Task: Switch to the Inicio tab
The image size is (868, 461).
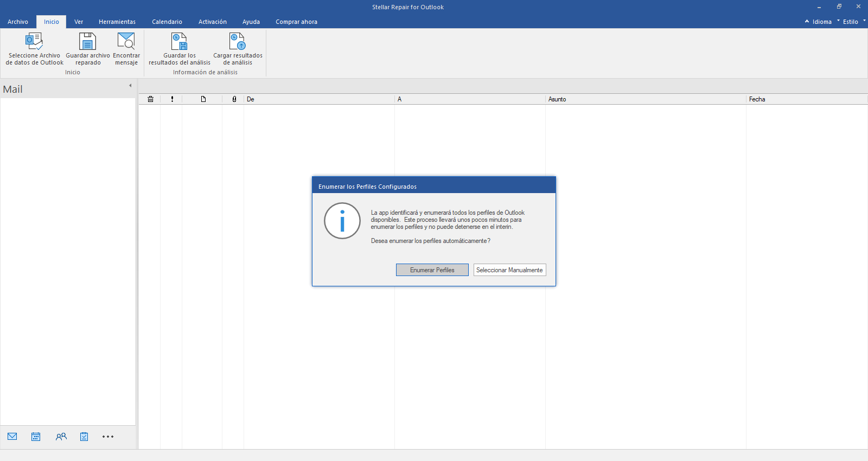Action: coord(52,22)
